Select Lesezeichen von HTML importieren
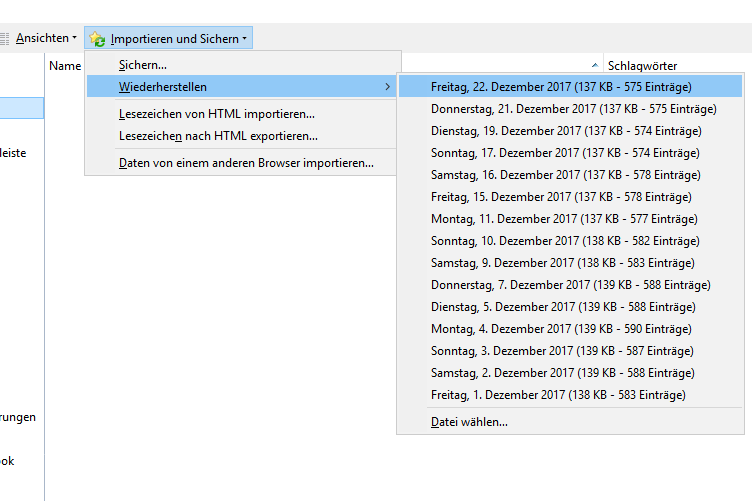 (x=216, y=114)
